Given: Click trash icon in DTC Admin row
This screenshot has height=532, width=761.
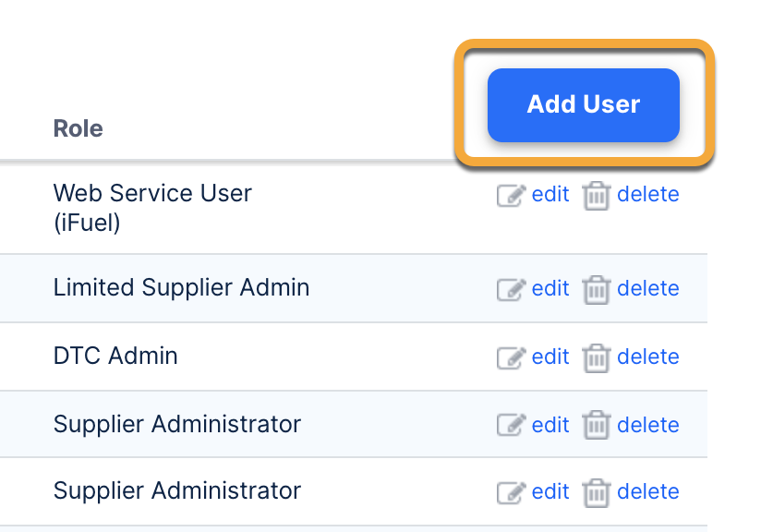Looking at the screenshot, I should [x=597, y=357].
